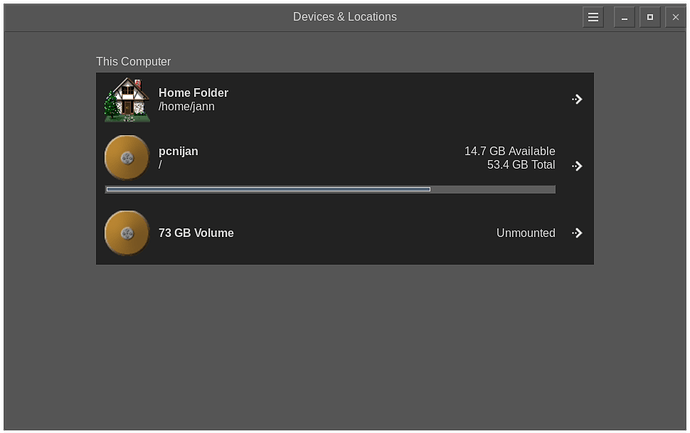690x433 pixels.
Task: Open Home Folder using its arrow
Action: click(577, 99)
